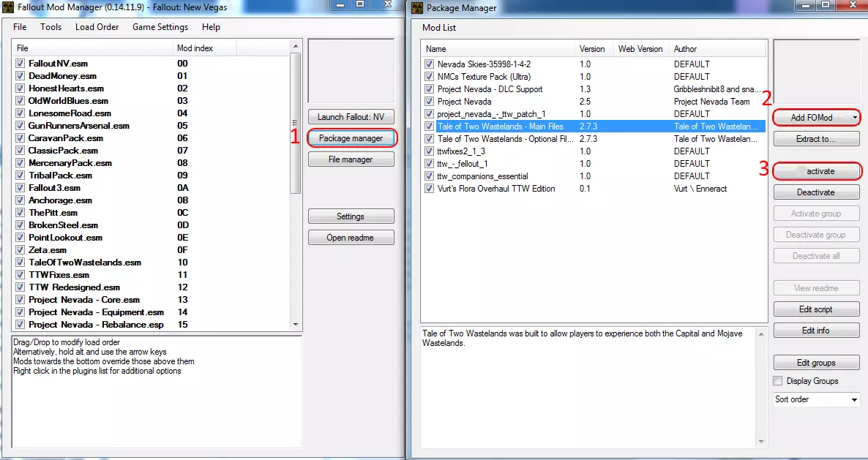Select TTWFixes.esm in plugin list

59,275
